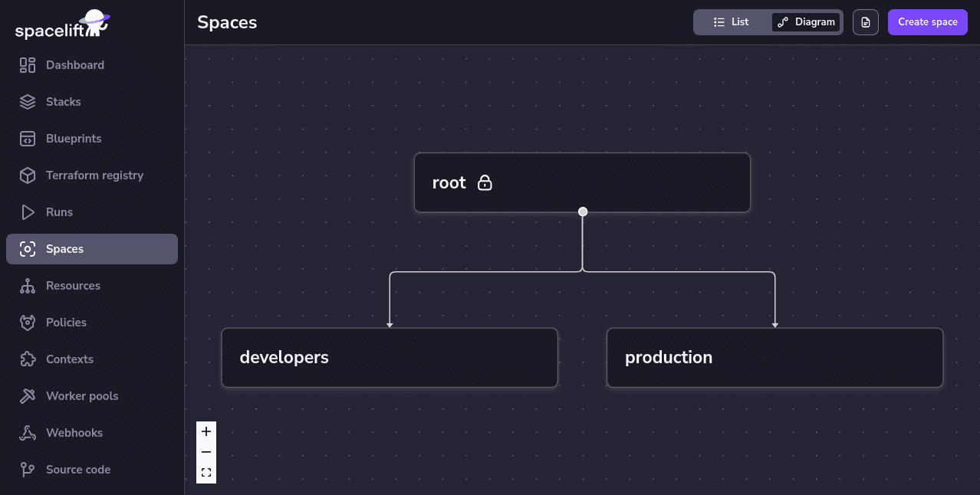Select the Blueprints sidebar icon
Viewport: 980px width, 495px height.
tap(28, 138)
